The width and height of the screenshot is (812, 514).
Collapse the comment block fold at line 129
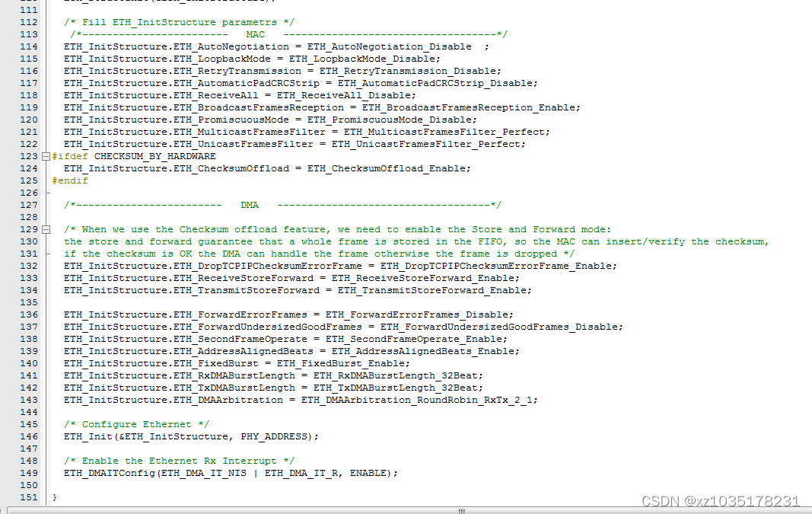tap(46, 229)
